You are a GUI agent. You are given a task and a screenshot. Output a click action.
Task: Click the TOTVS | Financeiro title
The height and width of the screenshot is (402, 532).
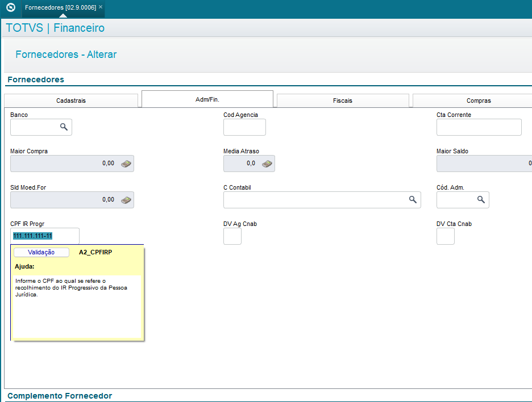(55, 28)
